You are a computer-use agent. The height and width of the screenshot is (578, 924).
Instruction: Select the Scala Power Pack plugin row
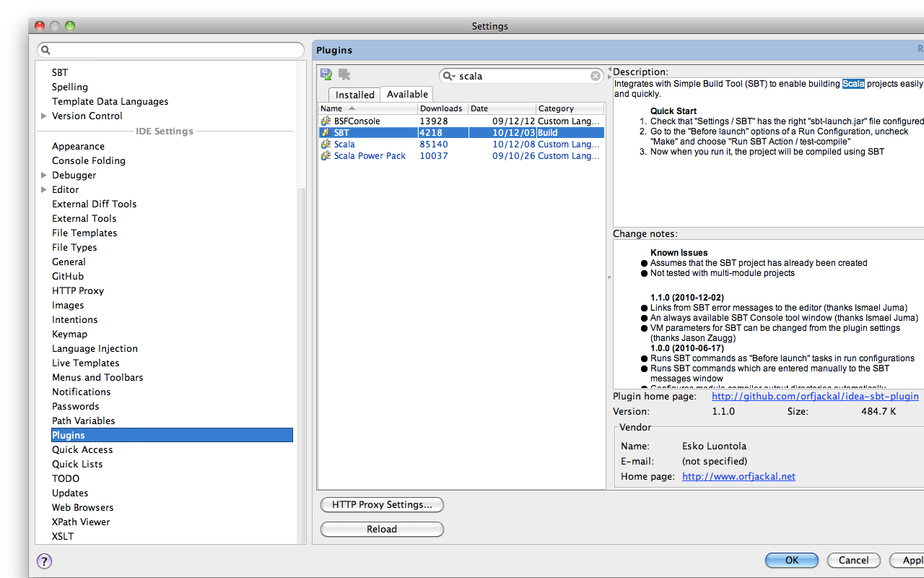[x=461, y=156]
